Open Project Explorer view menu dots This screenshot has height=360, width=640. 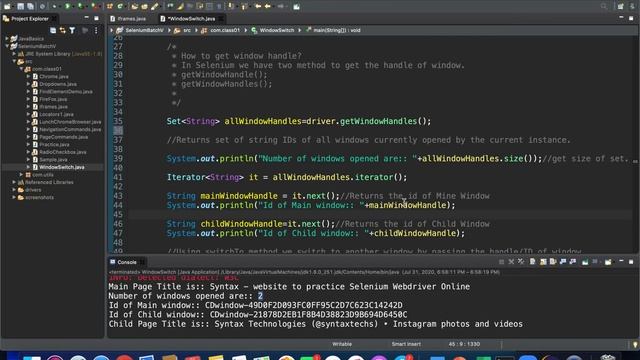96,30
